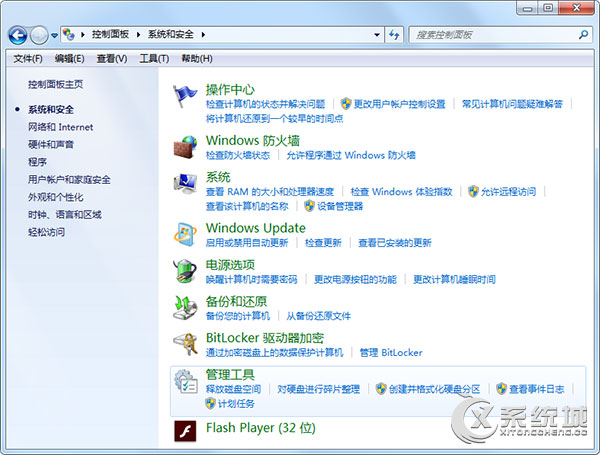Click the Power Options battery icon
This screenshot has width=600, height=455.
[185, 271]
